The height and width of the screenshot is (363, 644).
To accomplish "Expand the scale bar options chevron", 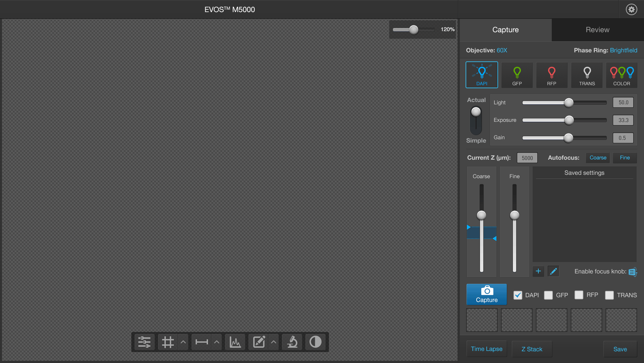I will coord(217,342).
